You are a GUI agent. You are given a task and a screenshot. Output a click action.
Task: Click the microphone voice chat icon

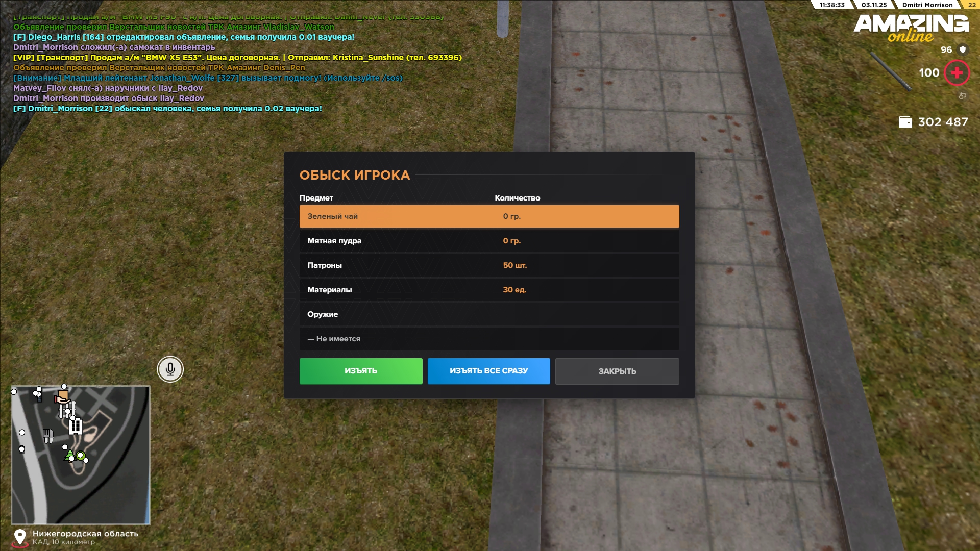coord(170,369)
